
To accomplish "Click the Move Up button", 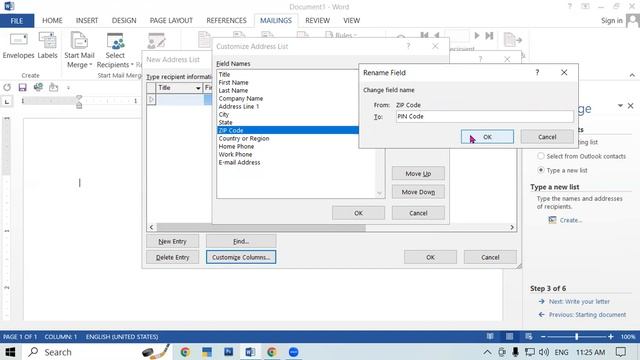I will tap(418, 173).
